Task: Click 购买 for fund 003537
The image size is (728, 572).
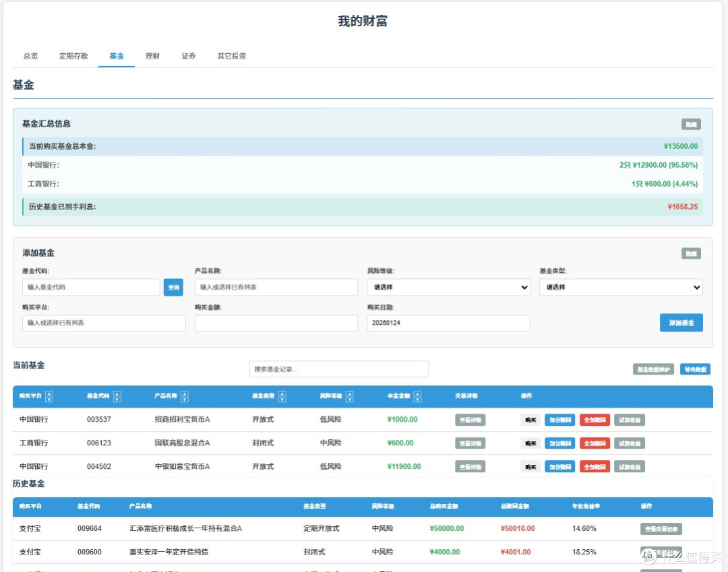Action: click(530, 420)
